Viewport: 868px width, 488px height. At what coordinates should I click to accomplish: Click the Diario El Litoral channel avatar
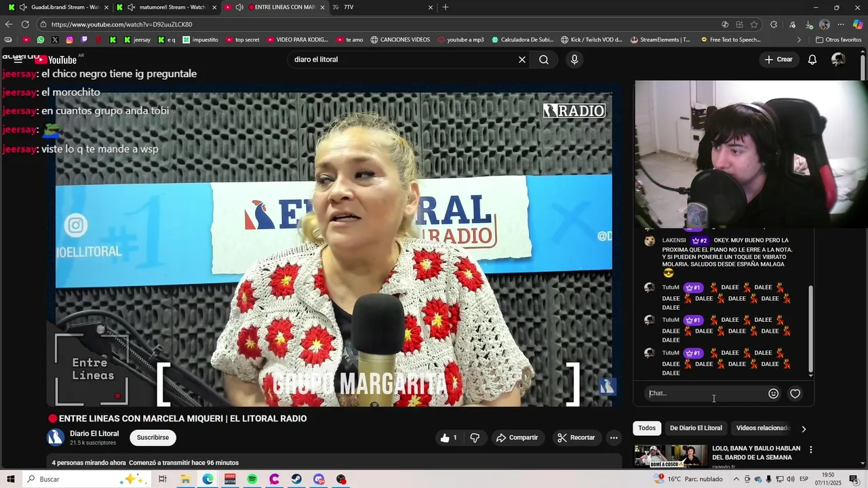click(56, 437)
